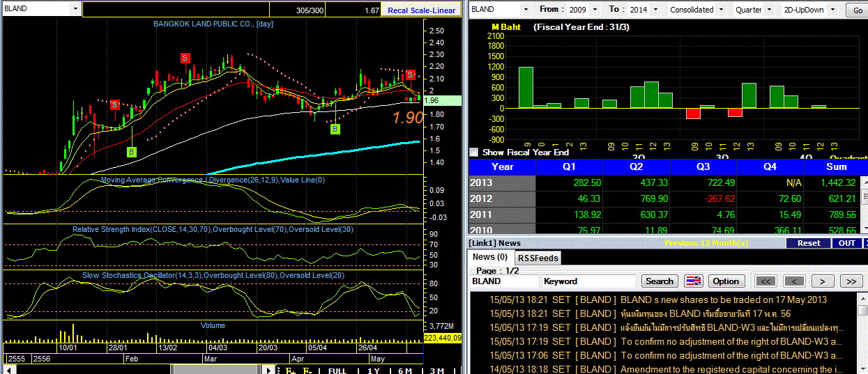This screenshot has width=868, height=374.
Task: Click the green B buy marker near 1.70 in April
Action: tap(335, 129)
